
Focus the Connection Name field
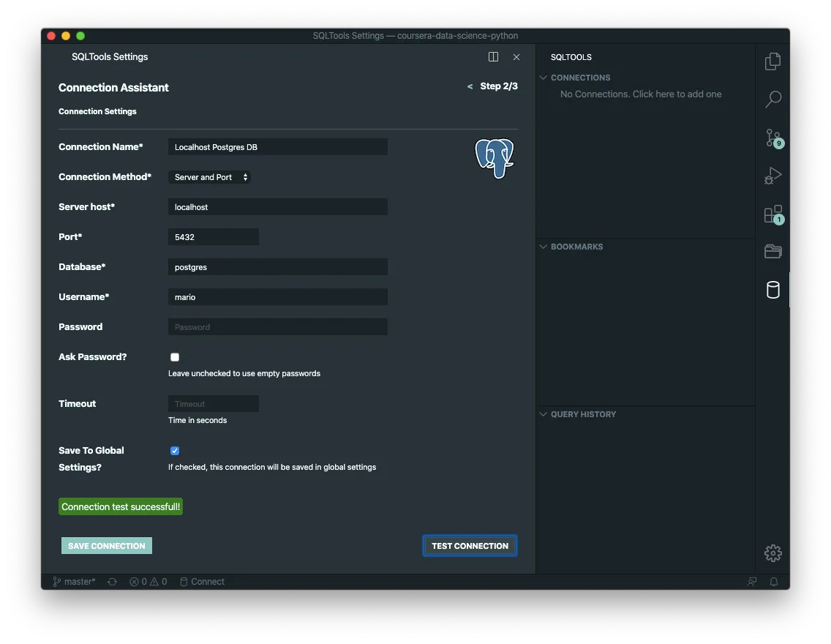point(278,147)
